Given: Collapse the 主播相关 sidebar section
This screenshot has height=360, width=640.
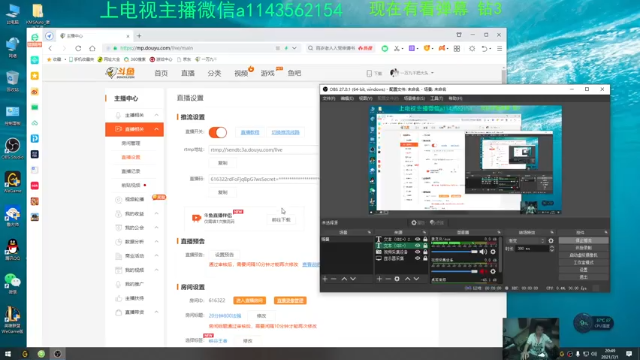Looking at the screenshot, I should click(157, 115).
